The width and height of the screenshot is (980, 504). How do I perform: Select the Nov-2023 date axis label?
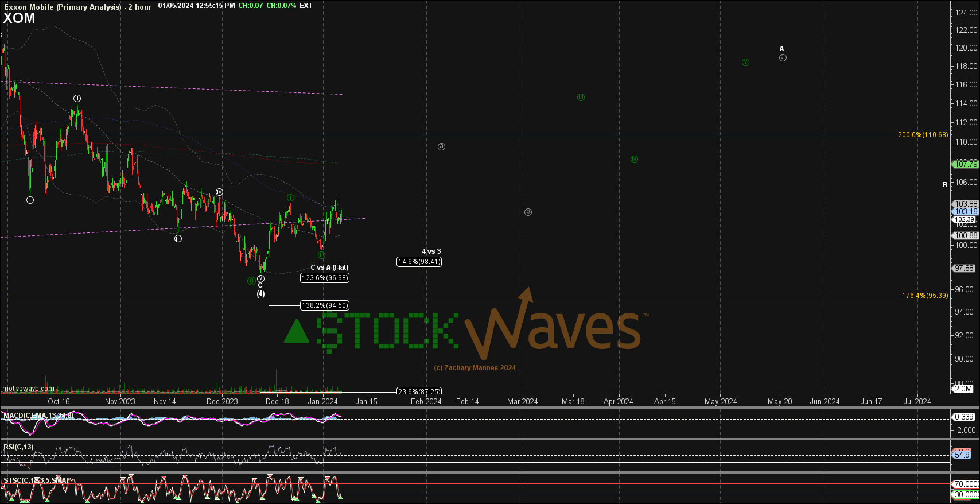[120, 401]
